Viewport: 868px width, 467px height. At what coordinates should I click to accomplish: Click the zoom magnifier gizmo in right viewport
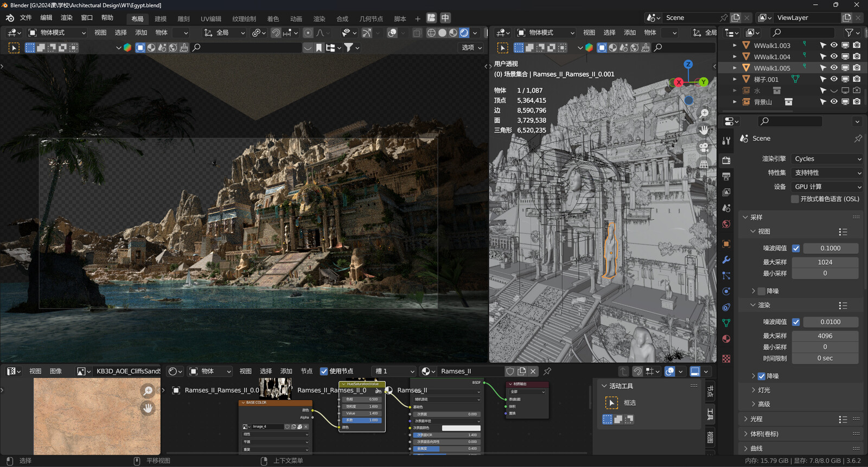(x=704, y=113)
